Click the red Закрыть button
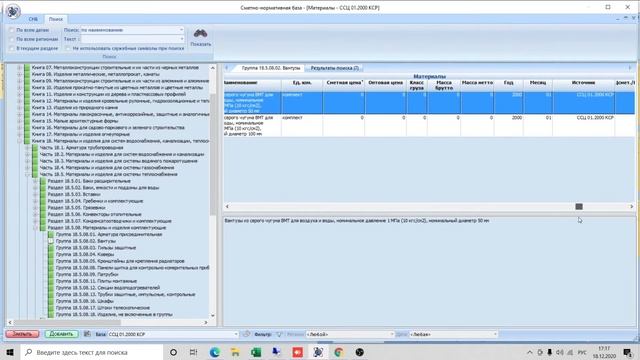The width and height of the screenshot is (640, 360). click(x=22, y=334)
